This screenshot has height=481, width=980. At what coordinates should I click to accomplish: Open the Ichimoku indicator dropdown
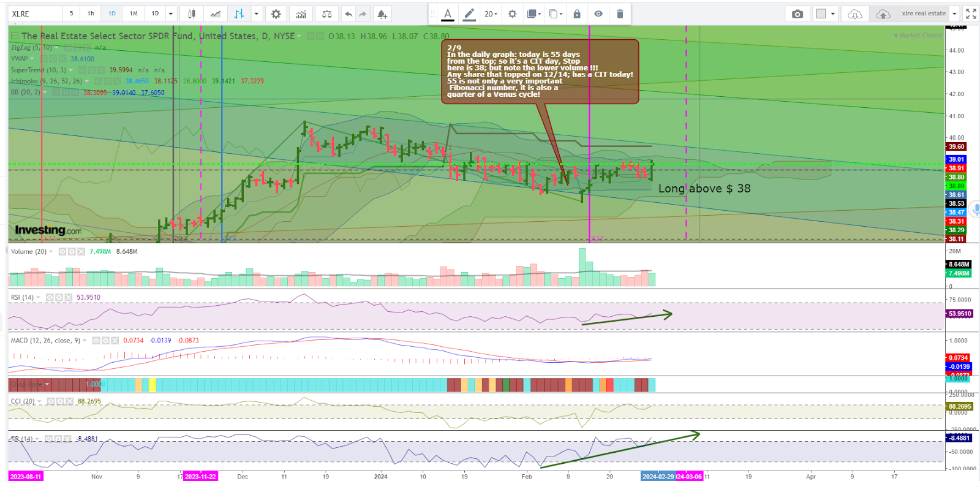click(87, 81)
